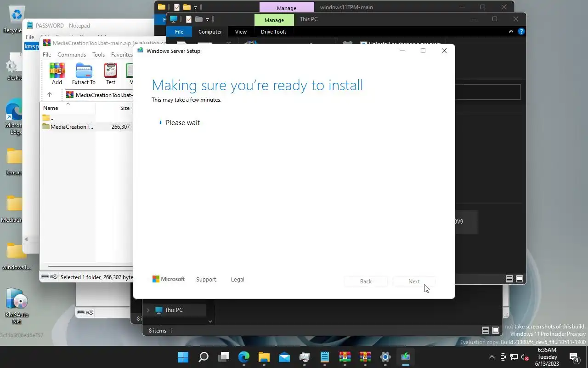Image resolution: width=588 pixels, height=368 pixels.
Task: Open the Windows Start button
Action: coord(183,357)
